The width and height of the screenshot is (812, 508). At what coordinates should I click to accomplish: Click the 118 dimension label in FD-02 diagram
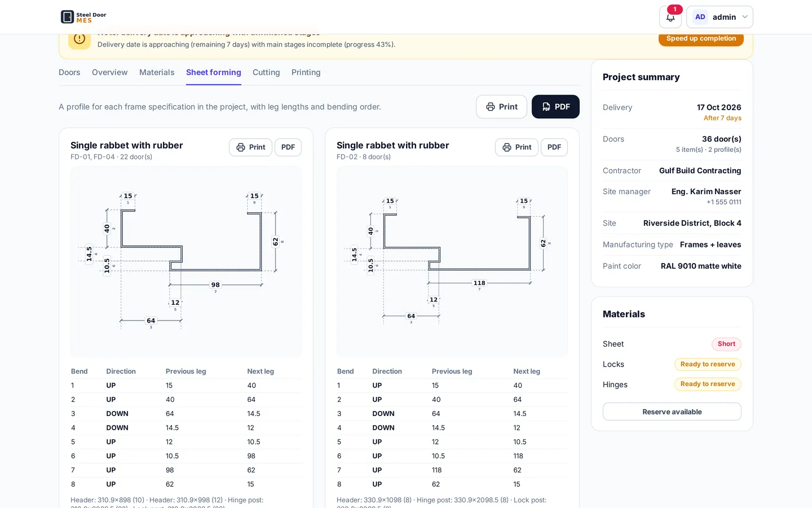pyautogui.click(x=480, y=283)
